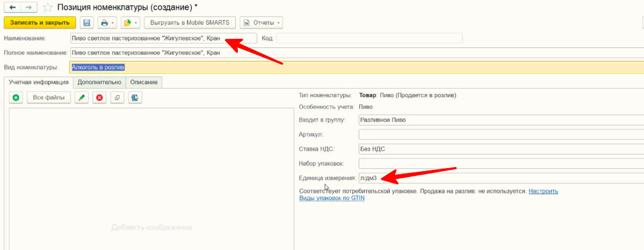Open the print menu dropdown arrow
This screenshot has width=644, height=250.
pyautogui.click(x=113, y=22)
